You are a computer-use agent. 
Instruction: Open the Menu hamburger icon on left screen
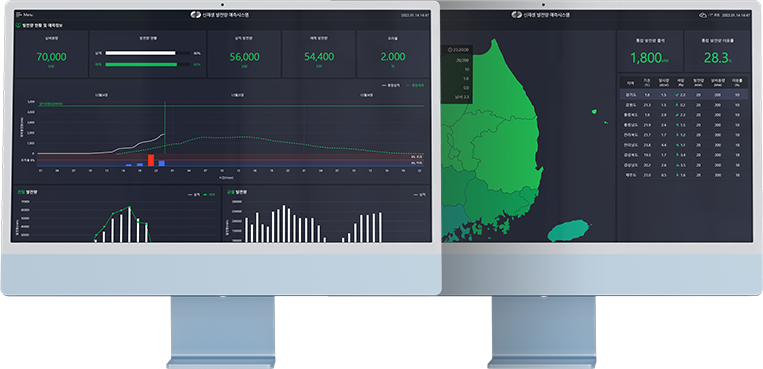point(19,15)
